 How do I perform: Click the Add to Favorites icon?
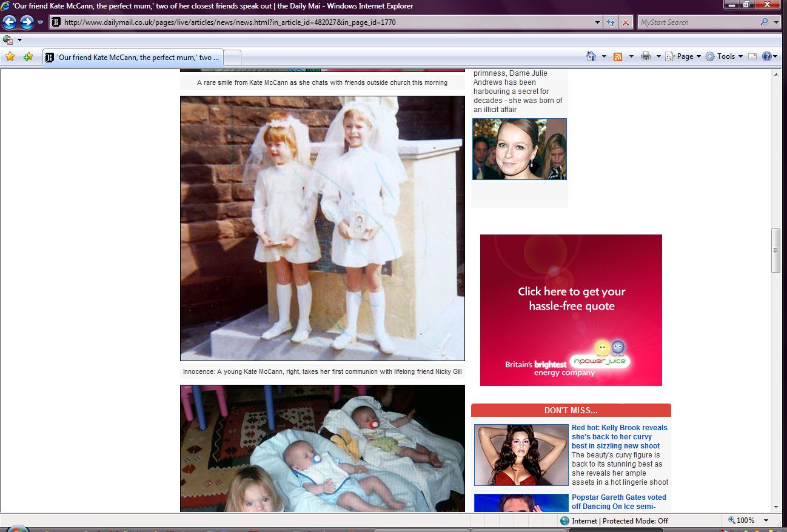[28, 57]
